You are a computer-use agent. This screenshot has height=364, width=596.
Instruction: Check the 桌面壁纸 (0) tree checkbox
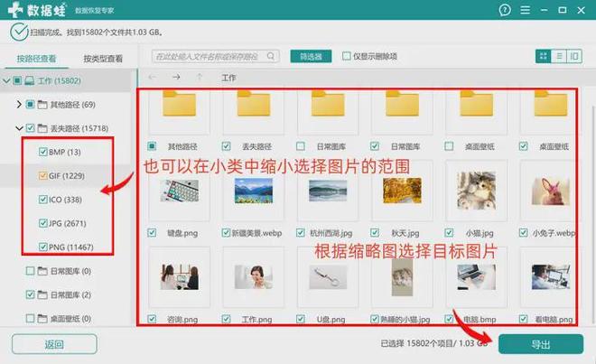(x=30, y=318)
